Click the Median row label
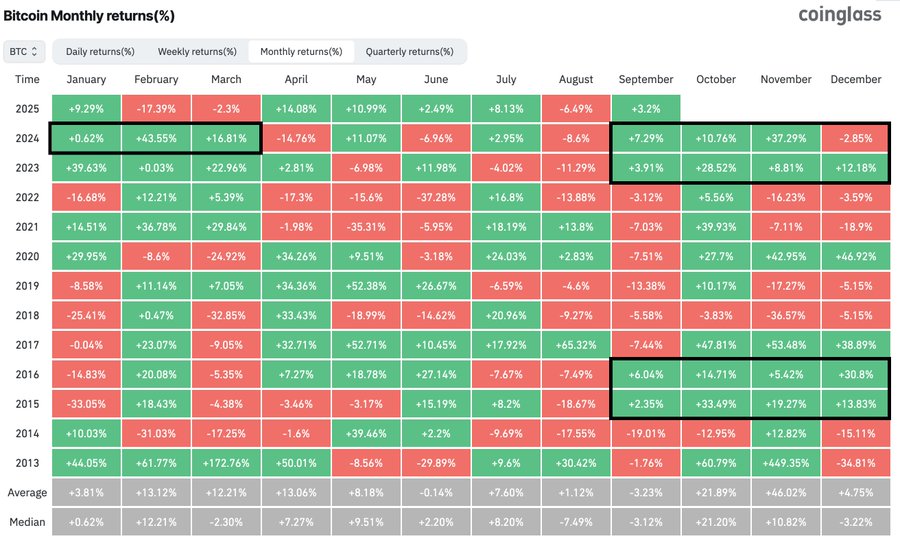Screen dimensions: 900x543 coord(28,523)
